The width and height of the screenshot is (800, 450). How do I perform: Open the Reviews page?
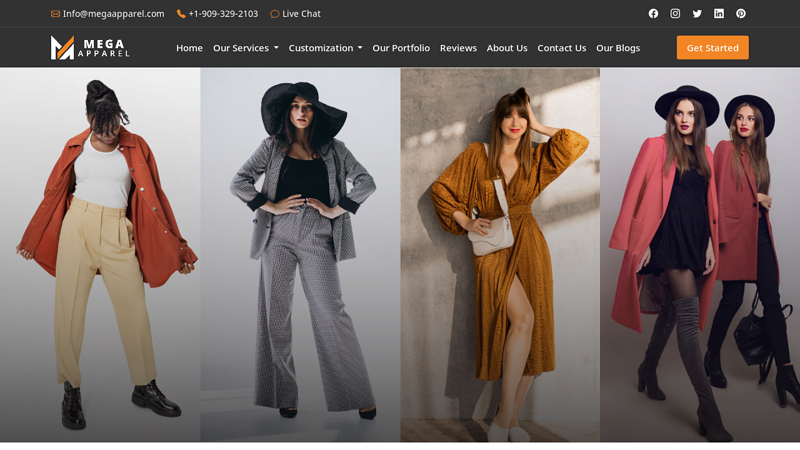pyautogui.click(x=458, y=48)
